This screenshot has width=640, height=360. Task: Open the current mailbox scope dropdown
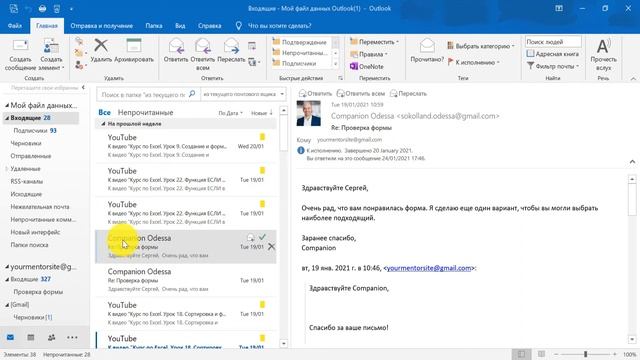243,94
